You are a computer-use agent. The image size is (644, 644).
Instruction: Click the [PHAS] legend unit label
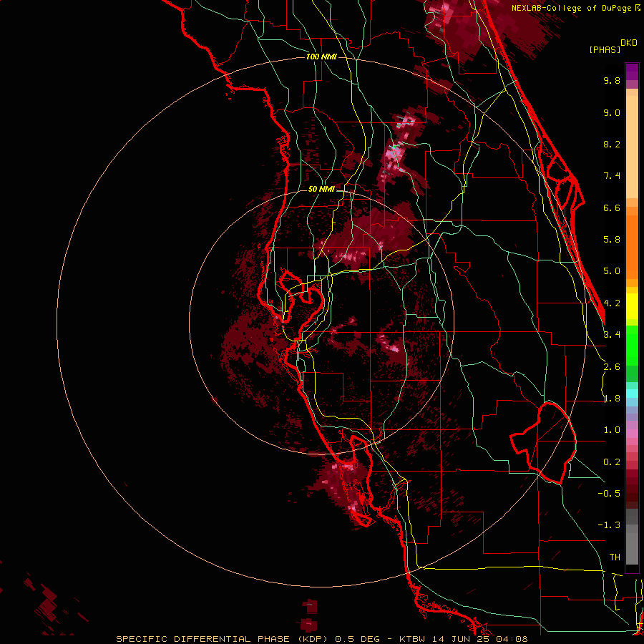(x=605, y=50)
